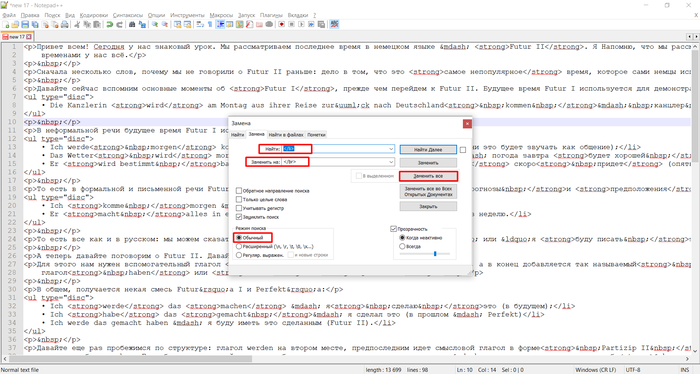Click 'Заменить все во всех открытых документах'
This screenshot has width=700, height=374.
pyautogui.click(x=428, y=191)
